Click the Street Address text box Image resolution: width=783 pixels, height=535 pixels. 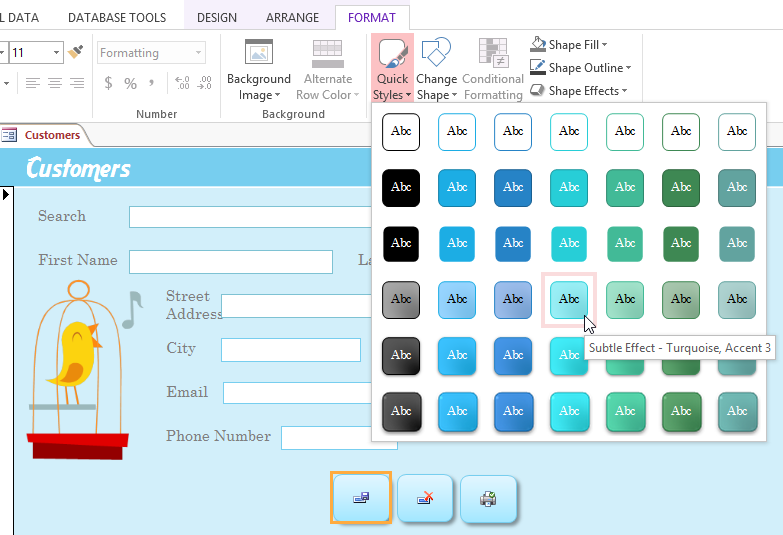tap(297, 306)
